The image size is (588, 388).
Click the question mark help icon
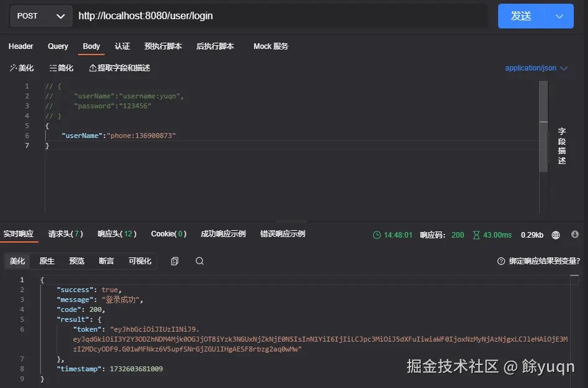click(501, 261)
